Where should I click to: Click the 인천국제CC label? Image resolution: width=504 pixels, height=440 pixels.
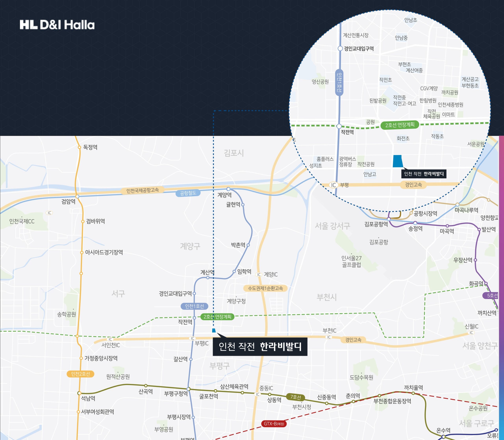click(22, 221)
